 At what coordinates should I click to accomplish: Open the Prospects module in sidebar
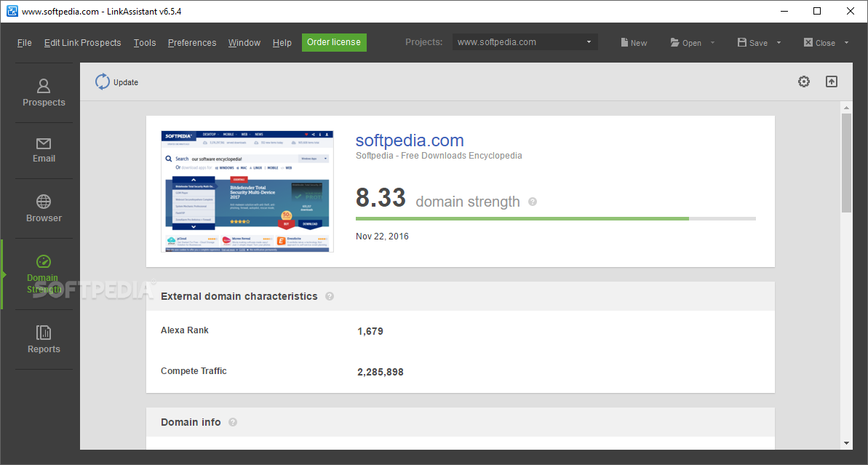(44, 92)
